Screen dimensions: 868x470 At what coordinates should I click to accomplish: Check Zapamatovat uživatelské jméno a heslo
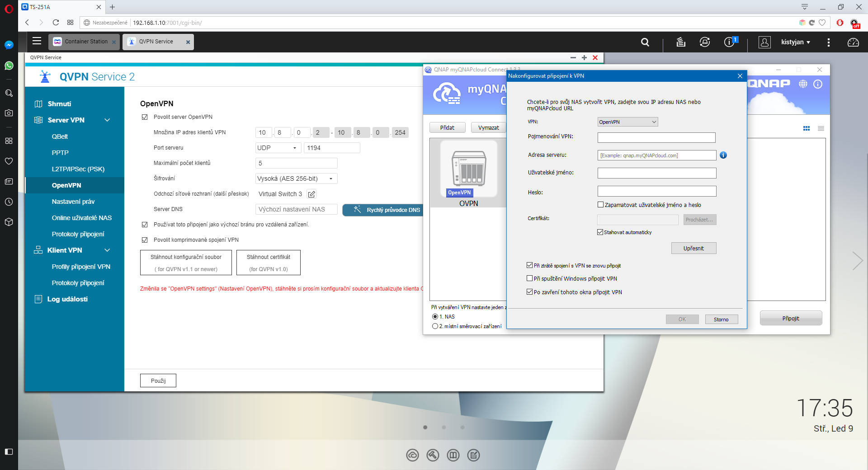pyautogui.click(x=601, y=205)
